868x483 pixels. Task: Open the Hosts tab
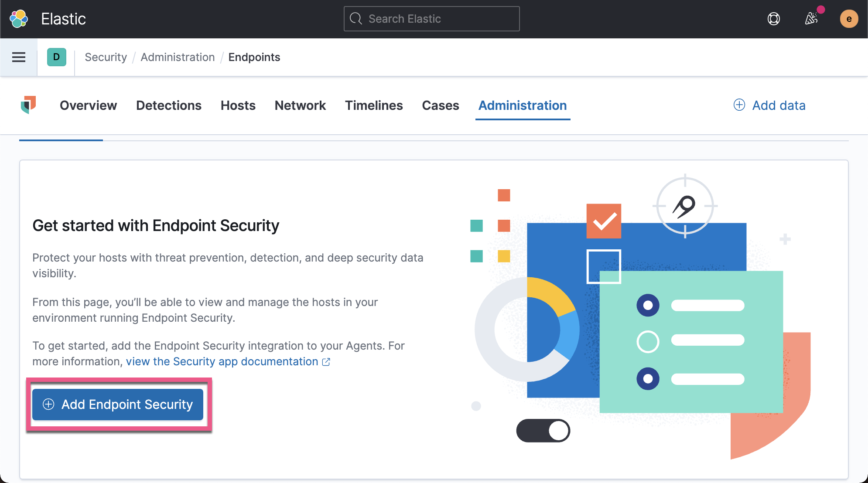[238, 105]
